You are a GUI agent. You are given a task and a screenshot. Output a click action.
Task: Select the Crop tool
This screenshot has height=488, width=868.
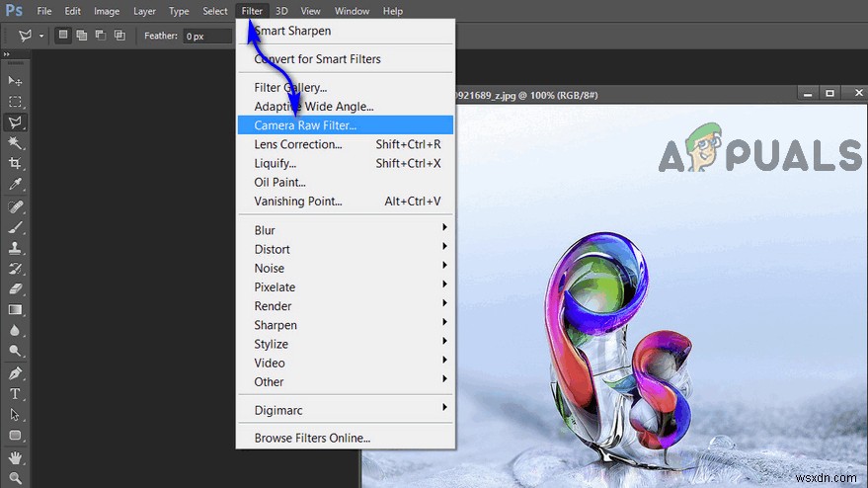point(15,163)
